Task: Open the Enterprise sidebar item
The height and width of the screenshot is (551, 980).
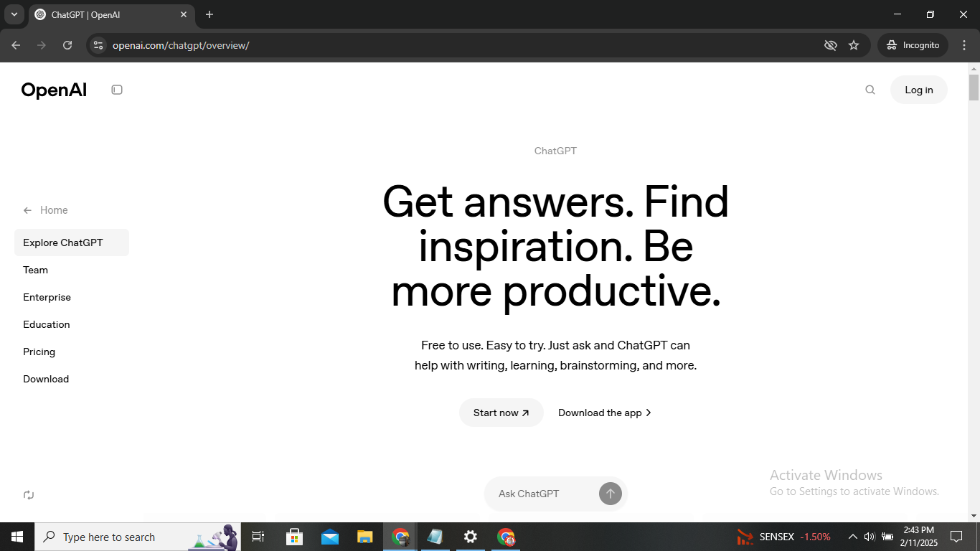Action: coord(47,297)
